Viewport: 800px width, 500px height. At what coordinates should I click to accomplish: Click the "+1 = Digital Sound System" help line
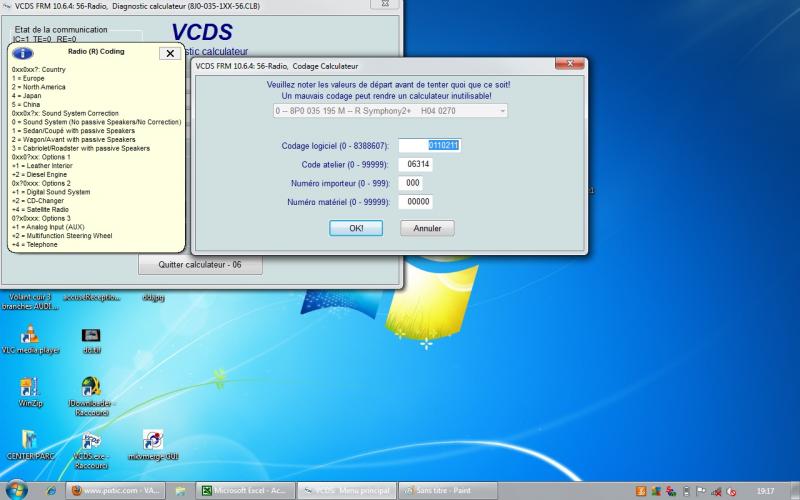(51, 192)
